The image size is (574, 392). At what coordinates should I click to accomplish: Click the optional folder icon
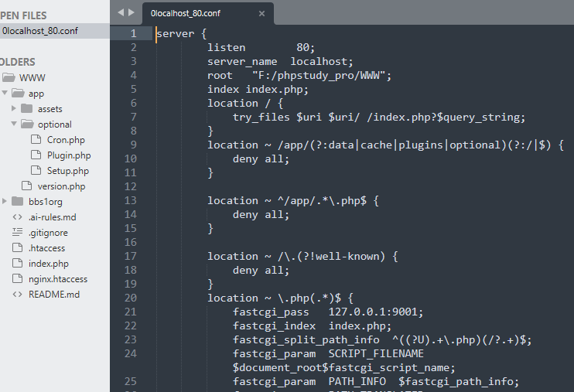27,124
